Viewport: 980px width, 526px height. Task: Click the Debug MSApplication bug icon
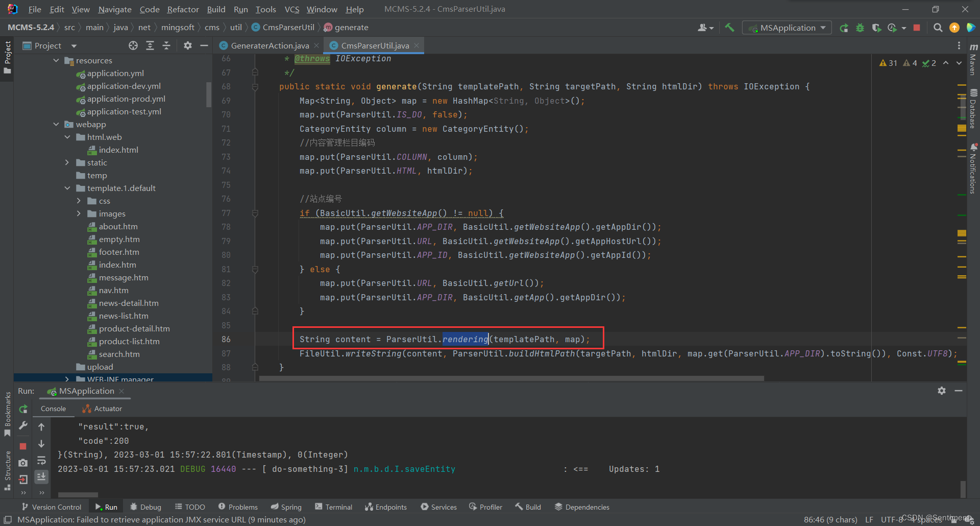(860, 28)
